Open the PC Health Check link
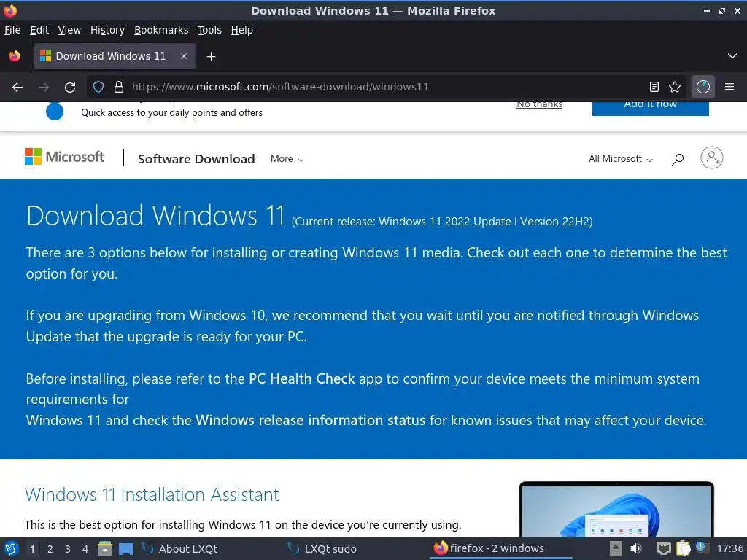 tap(301, 378)
